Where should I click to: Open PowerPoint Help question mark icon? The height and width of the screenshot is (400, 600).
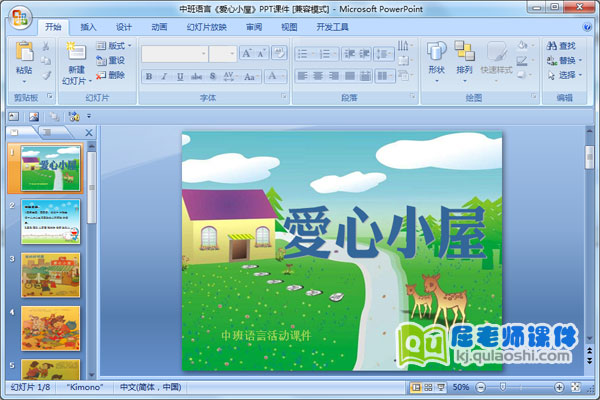click(586, 27)
